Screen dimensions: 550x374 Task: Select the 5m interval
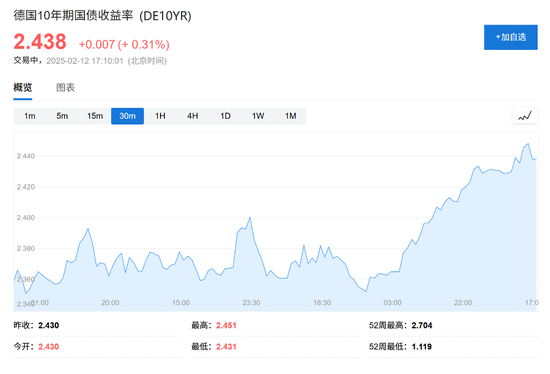pos(62,116)
